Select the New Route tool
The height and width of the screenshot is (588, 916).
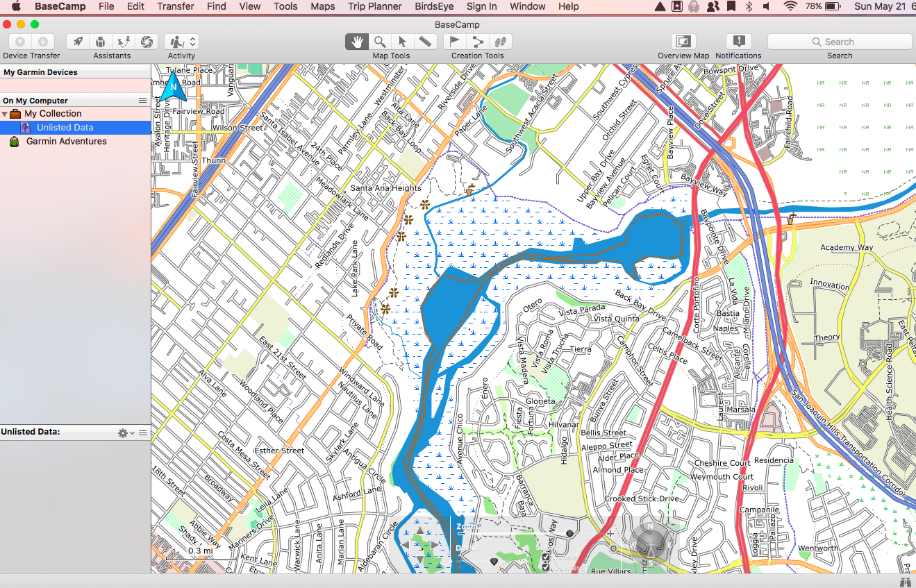click(x=478, y=42)
